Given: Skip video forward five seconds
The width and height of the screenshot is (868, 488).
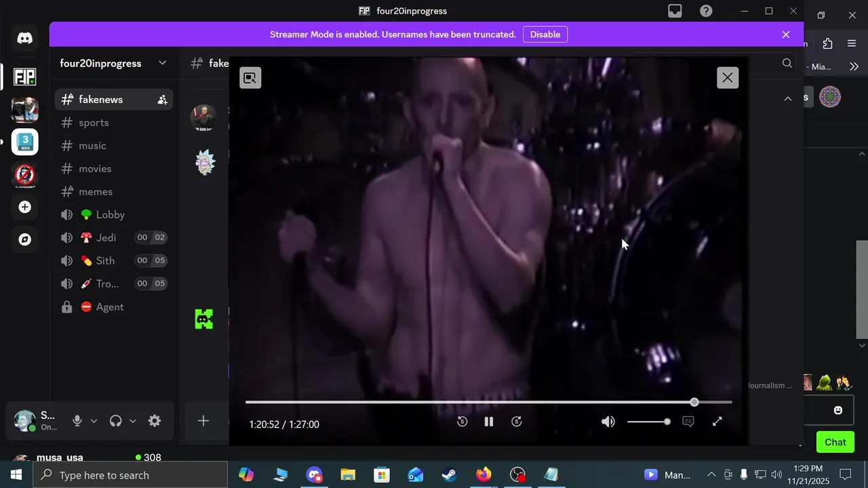Looking at the screenshot, I should [517, 422].
